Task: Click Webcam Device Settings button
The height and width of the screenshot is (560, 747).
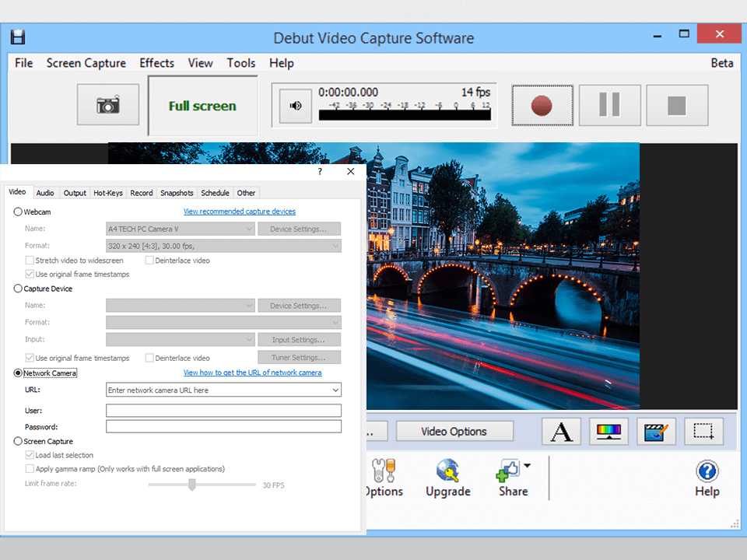Action: [299, 229]
